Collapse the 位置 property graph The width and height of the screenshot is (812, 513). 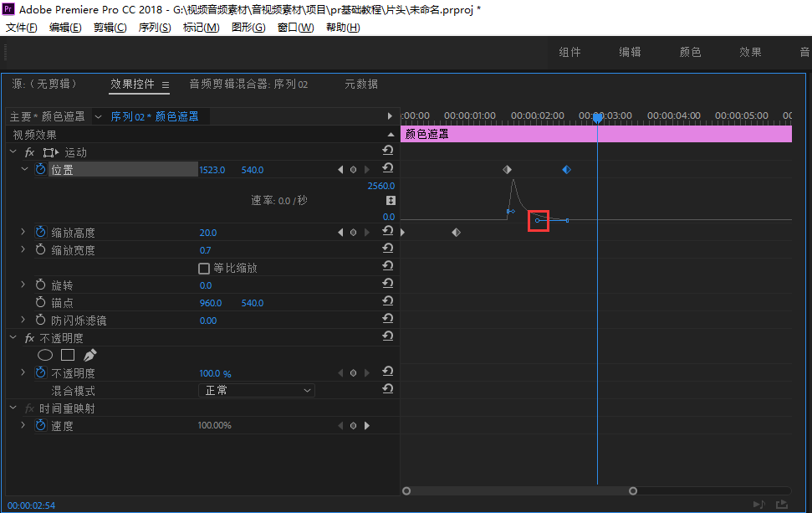pos(24,169)
